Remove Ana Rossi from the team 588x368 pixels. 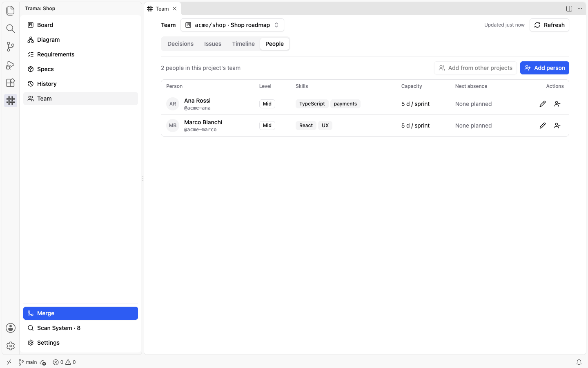[x=557, y=104]
